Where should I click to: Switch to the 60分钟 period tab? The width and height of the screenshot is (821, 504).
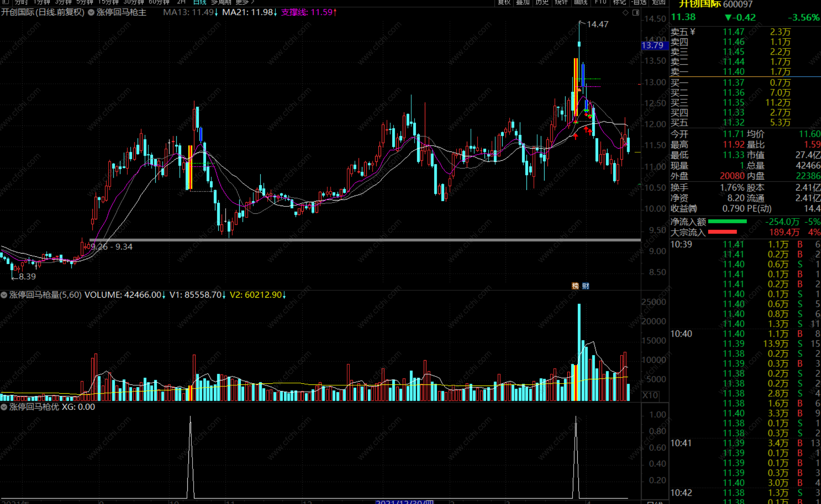pyautogui.click(x=159, y=2)
